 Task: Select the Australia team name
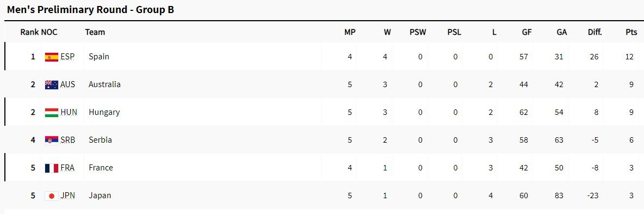[105, 84]
